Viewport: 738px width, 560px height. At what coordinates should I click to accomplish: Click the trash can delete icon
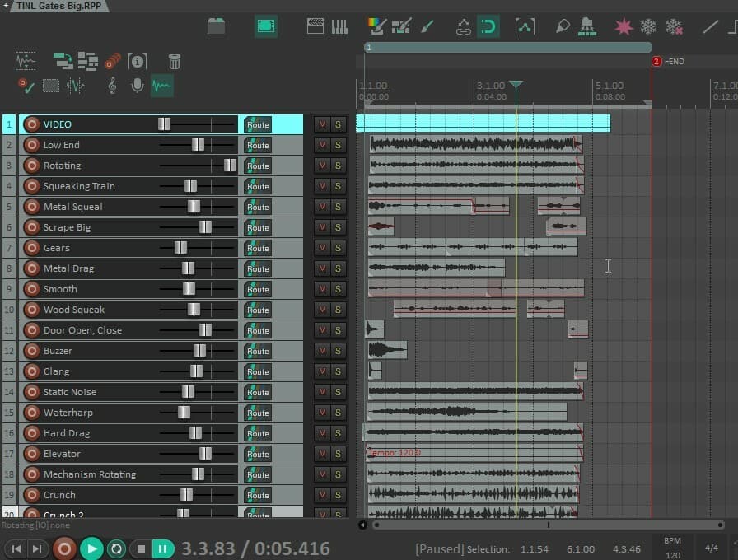[x=174, y=61]
